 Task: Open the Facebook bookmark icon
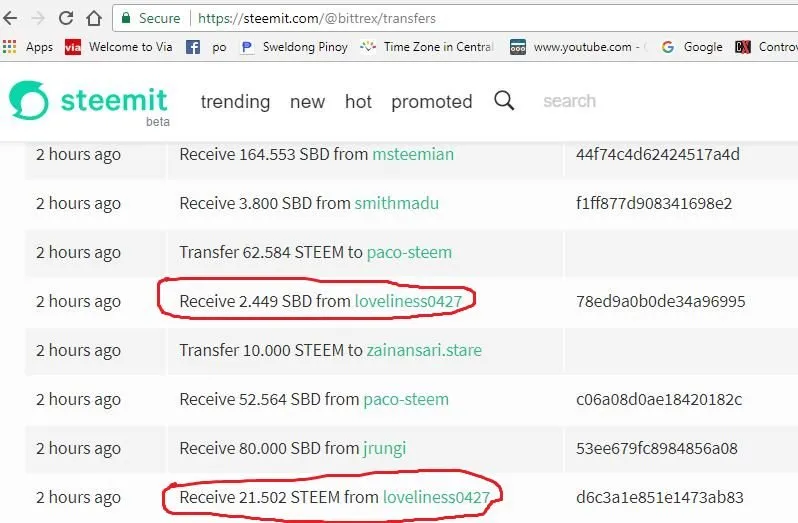point(192,47)
